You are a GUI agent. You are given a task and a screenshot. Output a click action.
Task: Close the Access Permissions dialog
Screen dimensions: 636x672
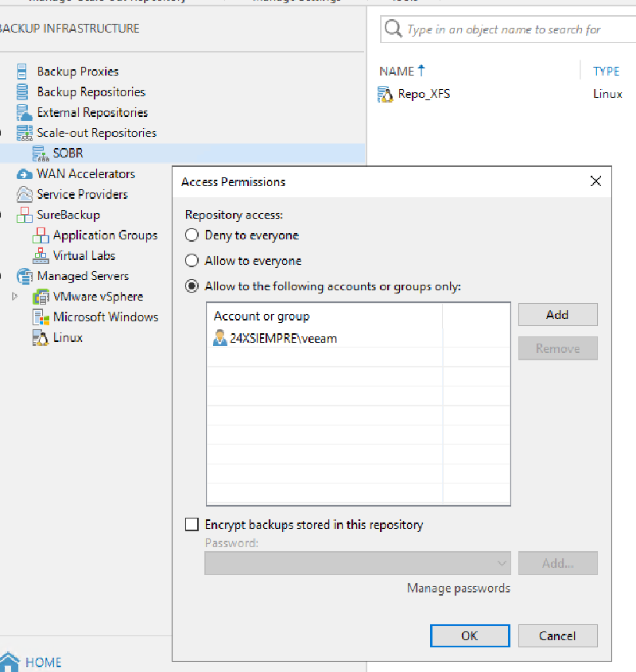(595, 181)
